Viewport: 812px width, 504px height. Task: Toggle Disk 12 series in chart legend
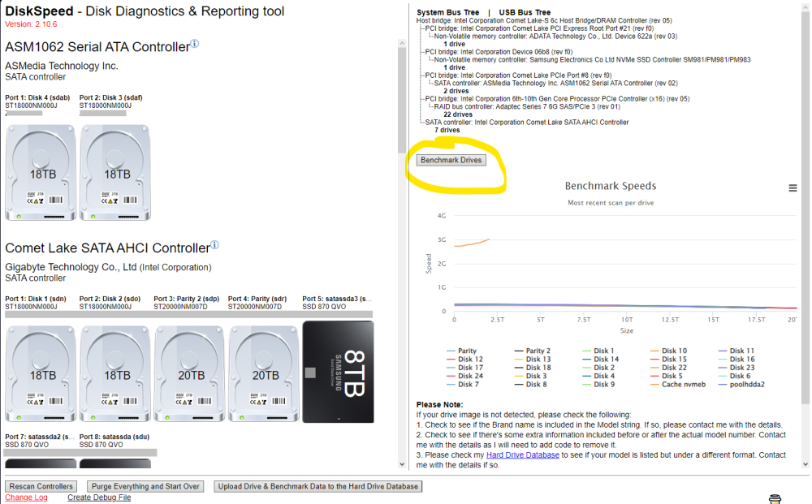[x=464, y=359]
